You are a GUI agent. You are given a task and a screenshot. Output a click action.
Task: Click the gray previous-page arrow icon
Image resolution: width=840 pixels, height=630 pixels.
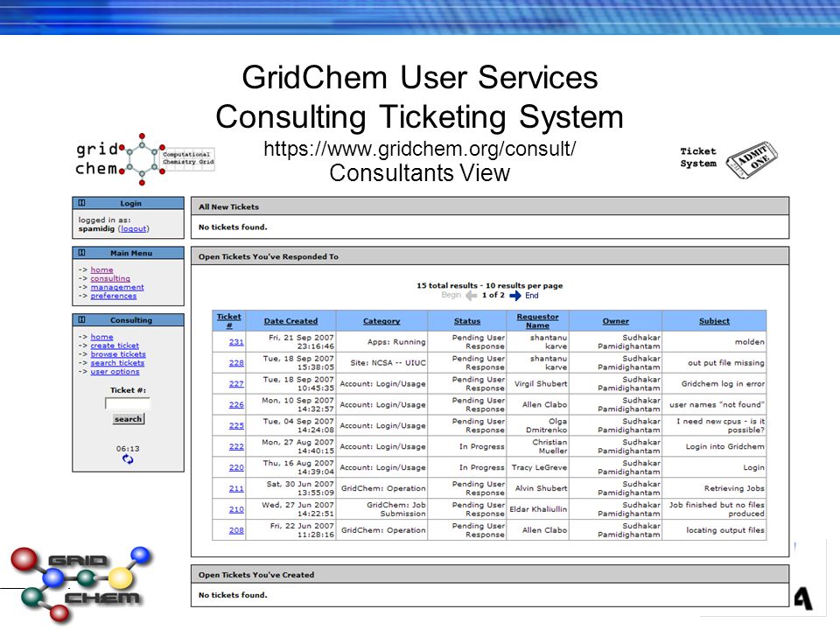click(x=472, y=295)
